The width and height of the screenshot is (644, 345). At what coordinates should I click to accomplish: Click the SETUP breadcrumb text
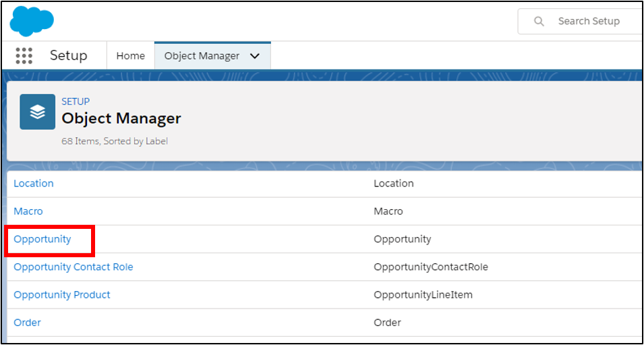(76, 101)
